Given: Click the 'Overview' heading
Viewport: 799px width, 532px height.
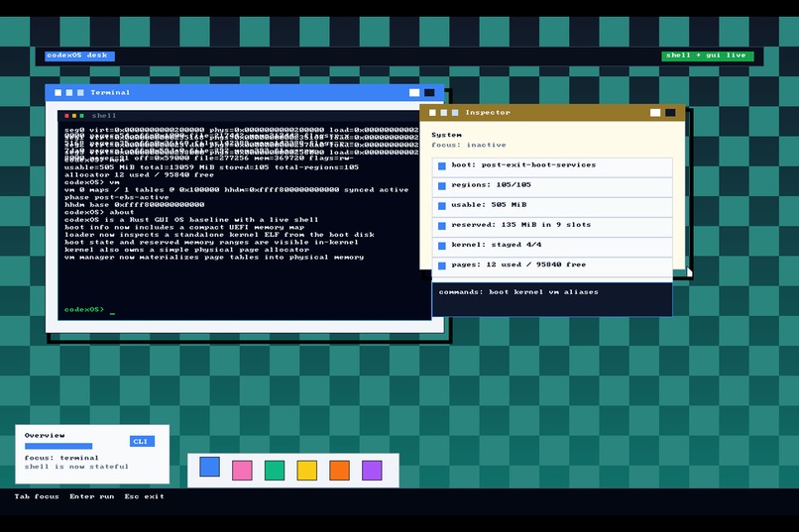Looking at the screenshot, I should click(45, 435).
